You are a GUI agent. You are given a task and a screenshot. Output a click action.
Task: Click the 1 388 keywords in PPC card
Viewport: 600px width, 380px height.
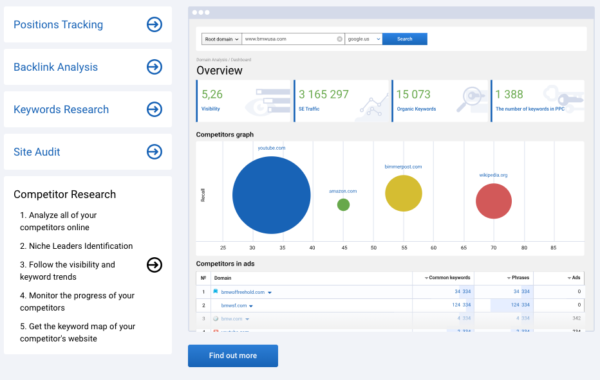tap(538, 101)
